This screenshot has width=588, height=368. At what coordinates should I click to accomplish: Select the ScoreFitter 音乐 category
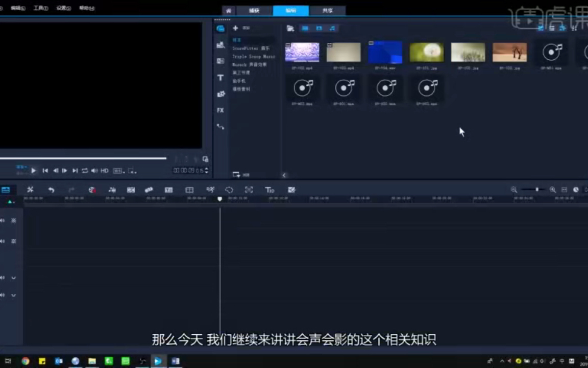[250, 48]
